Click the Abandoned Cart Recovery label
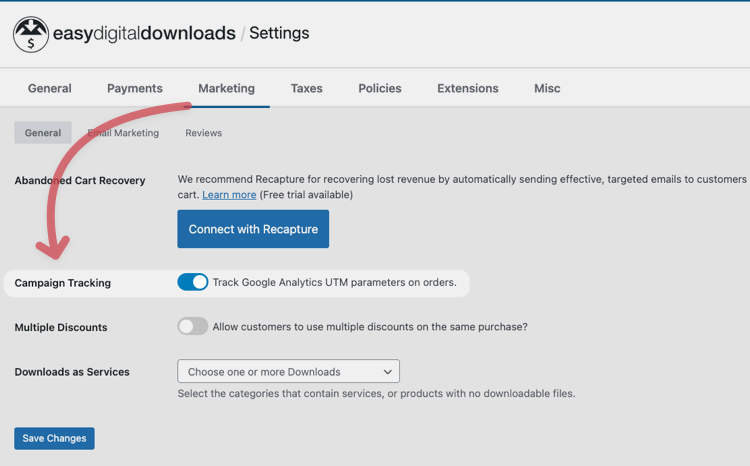The width and height of the screenshot is (750, 466). pyautogui.click(x=80, y=180)
